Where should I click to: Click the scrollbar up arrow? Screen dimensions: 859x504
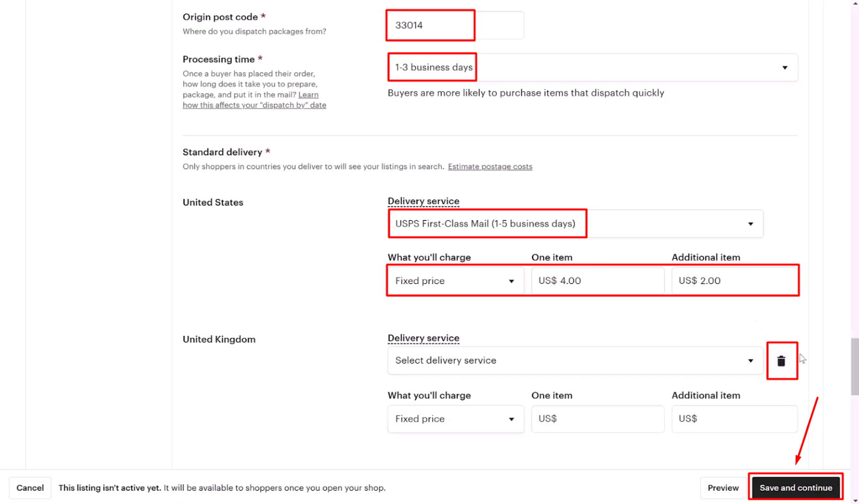pyautogui.click(x=855, y=3)
